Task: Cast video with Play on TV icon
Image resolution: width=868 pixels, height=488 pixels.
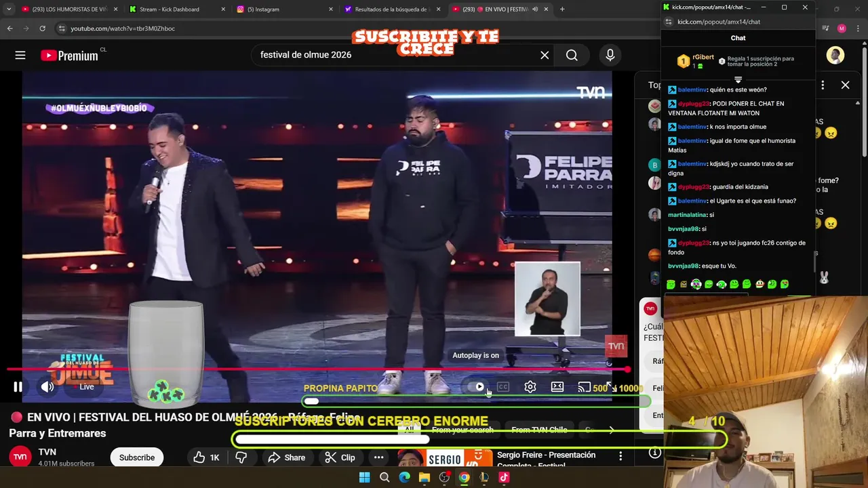Action: [584, 387]
